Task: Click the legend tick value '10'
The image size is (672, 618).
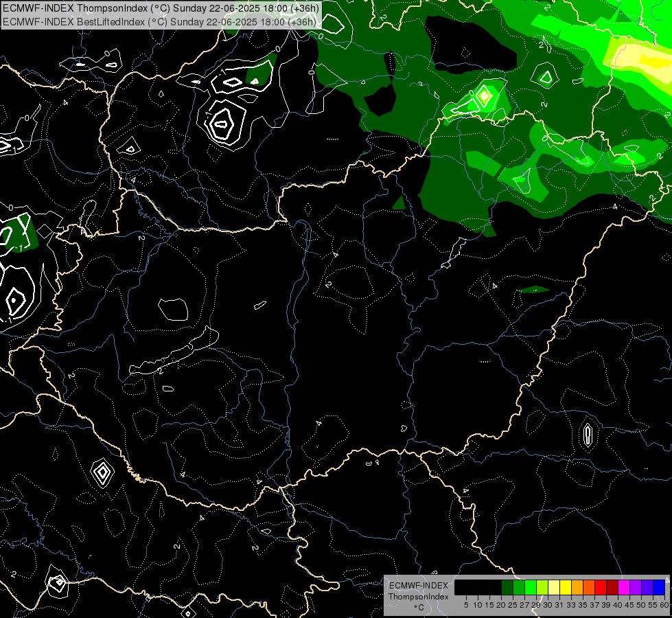Action: 478,605
